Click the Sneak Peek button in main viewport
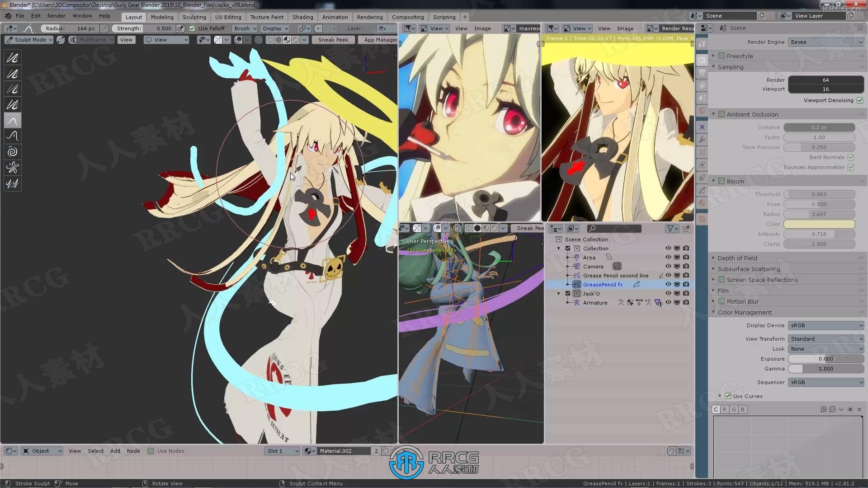The height and width of the screenshot is (488, 868). click(333, 40)
